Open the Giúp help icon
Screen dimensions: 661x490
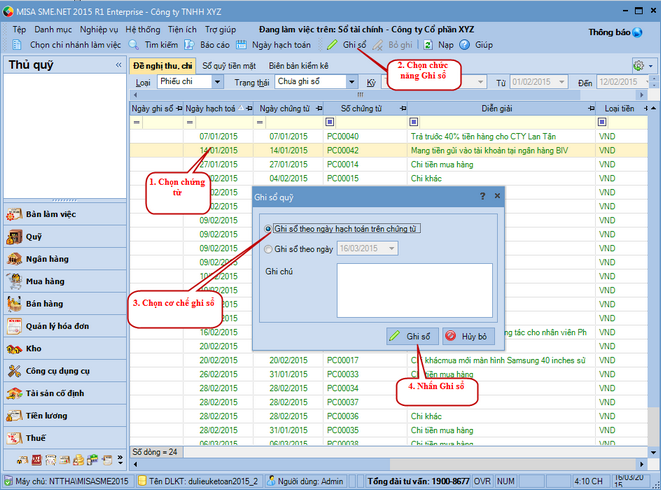(x=465, y=45)
